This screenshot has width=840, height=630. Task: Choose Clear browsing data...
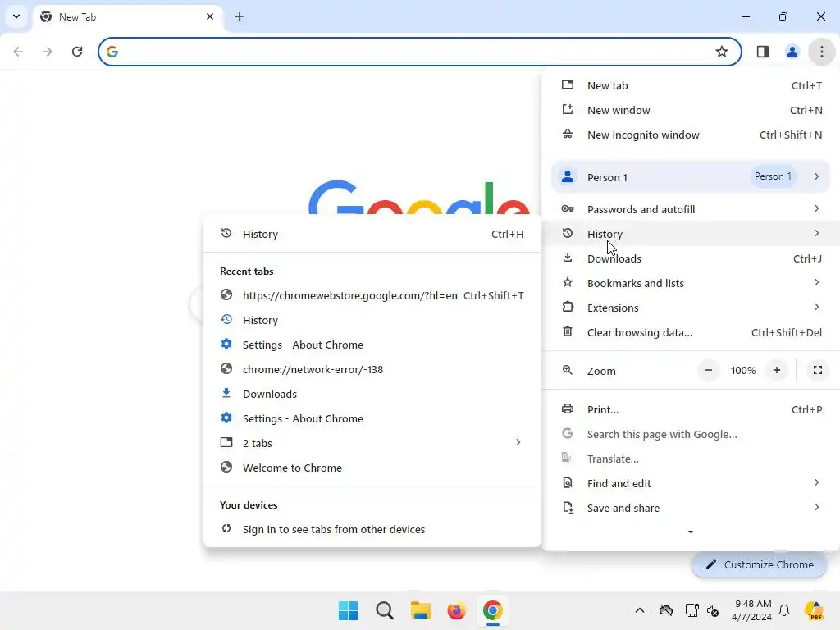691,333
